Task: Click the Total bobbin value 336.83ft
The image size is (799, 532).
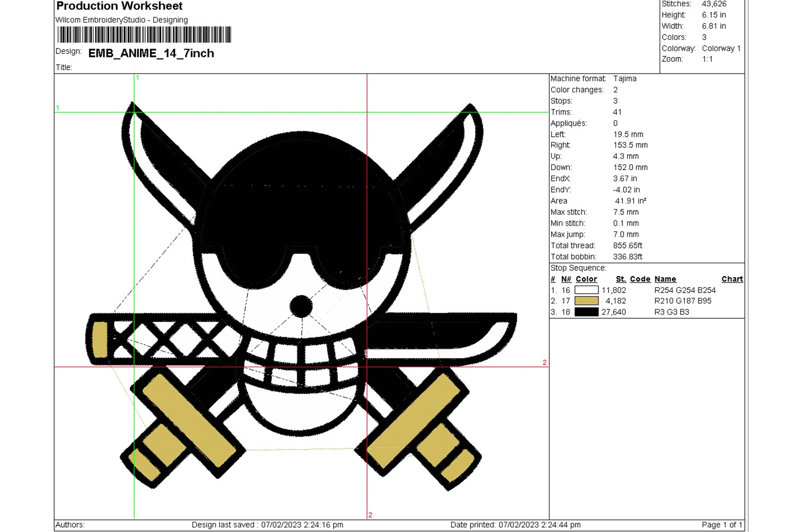Action: (x=628, y=256)
